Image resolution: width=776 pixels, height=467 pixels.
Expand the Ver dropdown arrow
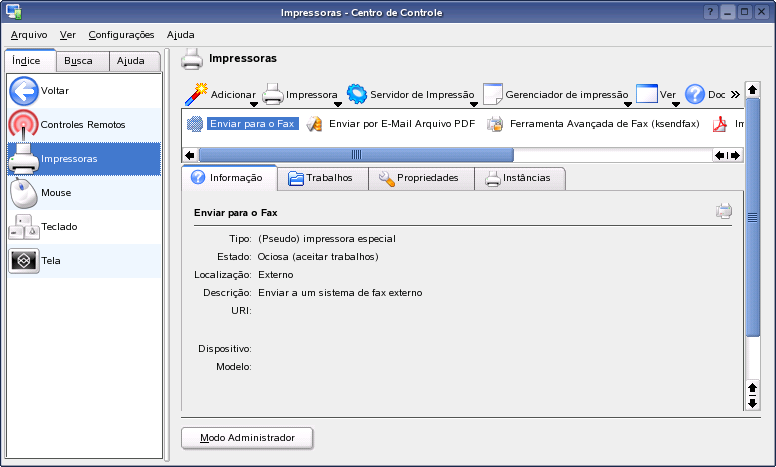click(676, 104)
